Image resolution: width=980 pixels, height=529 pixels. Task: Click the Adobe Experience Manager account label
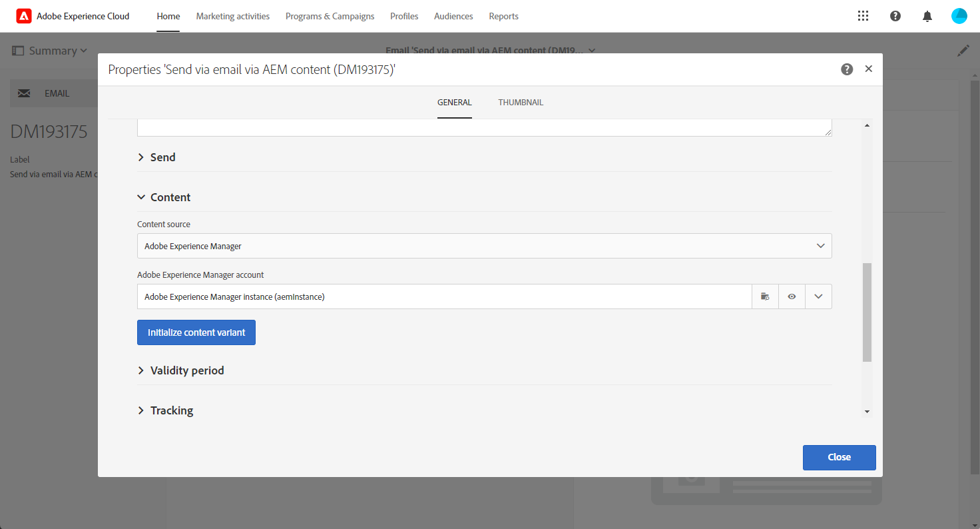pos(200,275)
